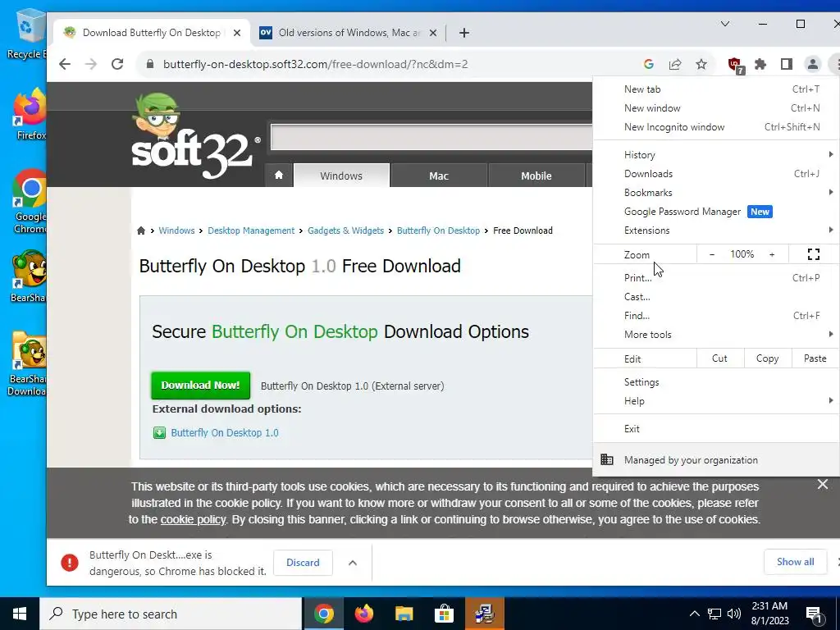Open the notification center icon
This screenshot has width=840, height=630.
tap(815, 614)
